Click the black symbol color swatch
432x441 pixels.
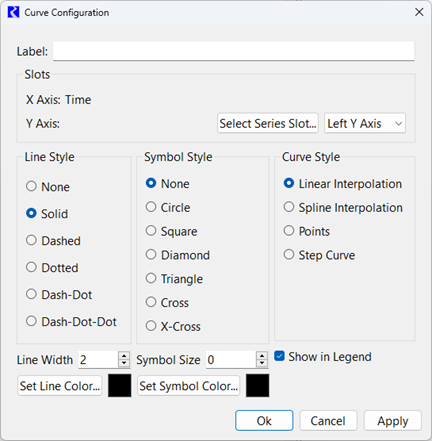[257, 385]
